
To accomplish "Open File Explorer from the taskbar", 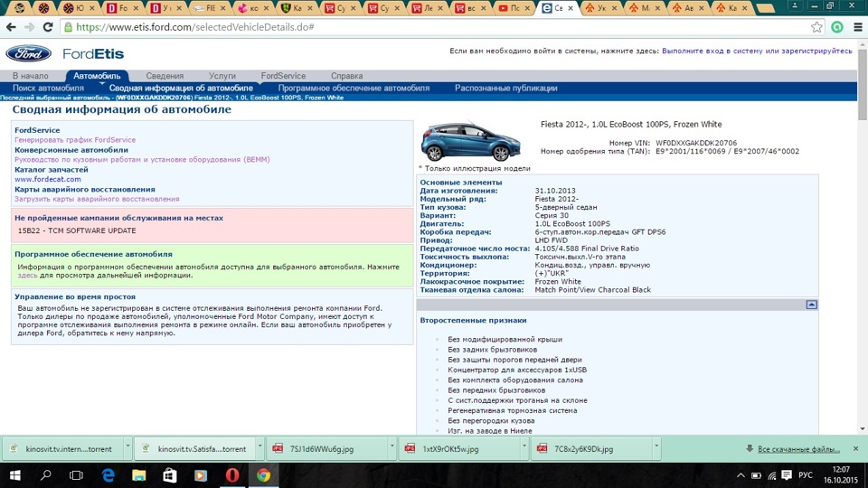I will point(138,475).
